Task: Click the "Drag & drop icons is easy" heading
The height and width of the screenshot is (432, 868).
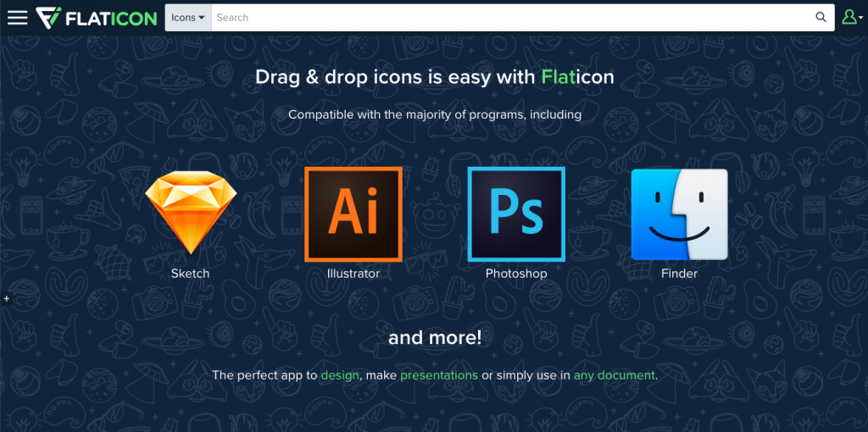Action: (435, 77)
